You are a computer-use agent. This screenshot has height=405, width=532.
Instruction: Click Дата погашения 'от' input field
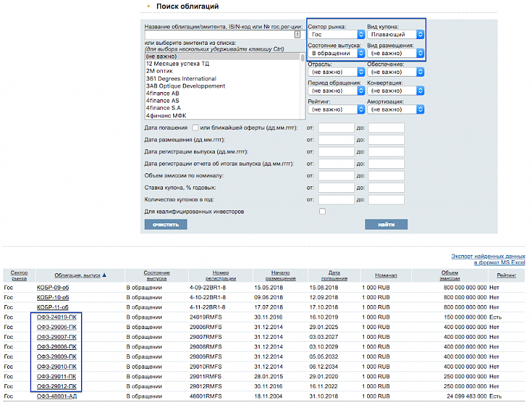click(x=336, y=128)
